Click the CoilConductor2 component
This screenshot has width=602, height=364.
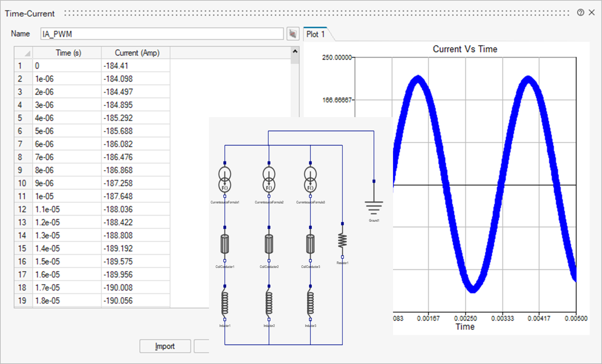tap(269, 244)
